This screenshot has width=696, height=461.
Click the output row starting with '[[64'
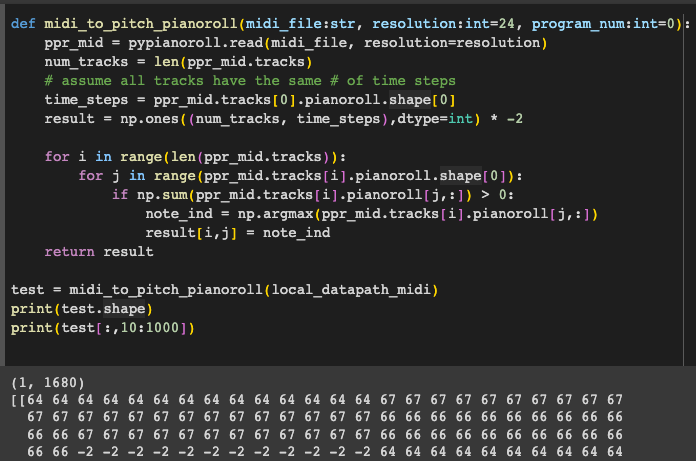316,400
